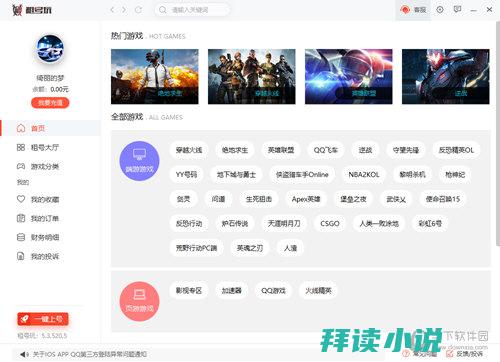Screen dimensions: 500x362
Task: Select the QQ飞车 tag
Action: point(326,150)
